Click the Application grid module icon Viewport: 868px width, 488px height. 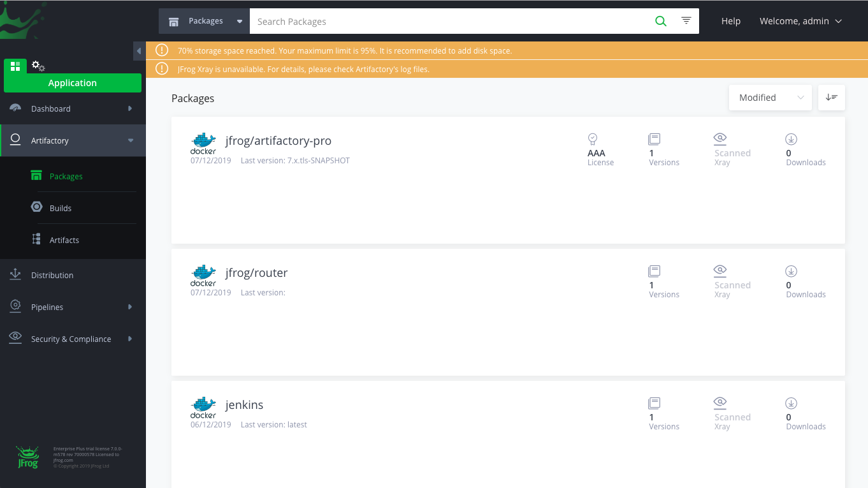(x=15, y=66)
